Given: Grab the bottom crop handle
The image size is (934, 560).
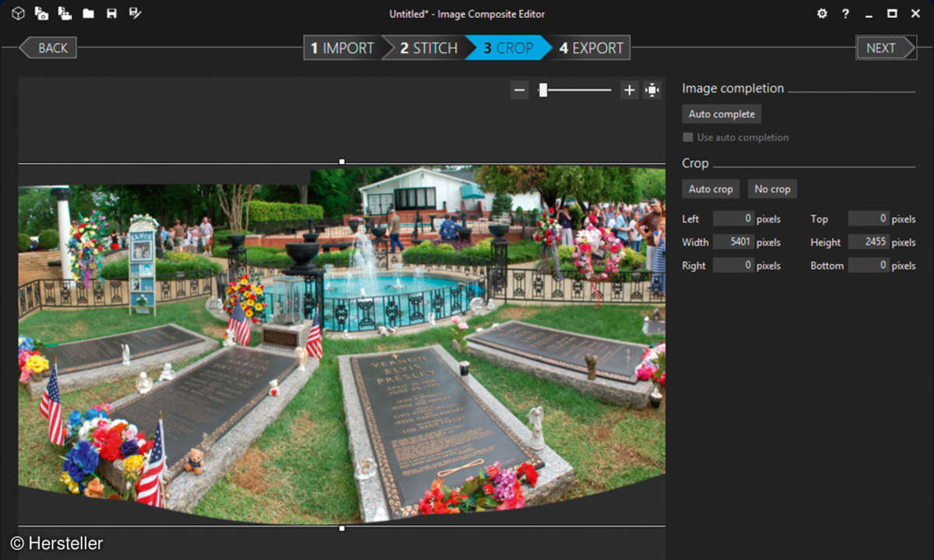Looking at the screenshot, I should click(342, 528).
